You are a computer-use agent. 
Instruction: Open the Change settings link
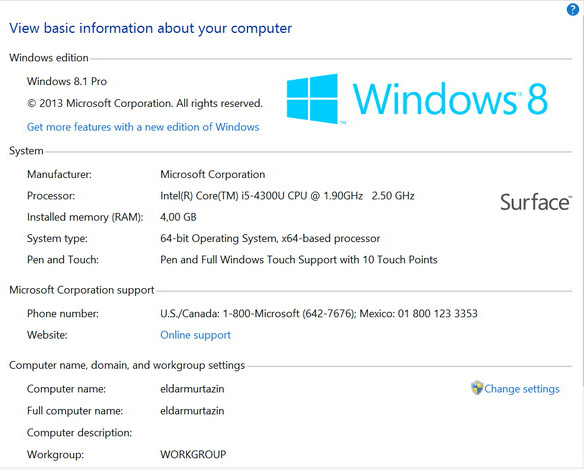pos(521,389)
